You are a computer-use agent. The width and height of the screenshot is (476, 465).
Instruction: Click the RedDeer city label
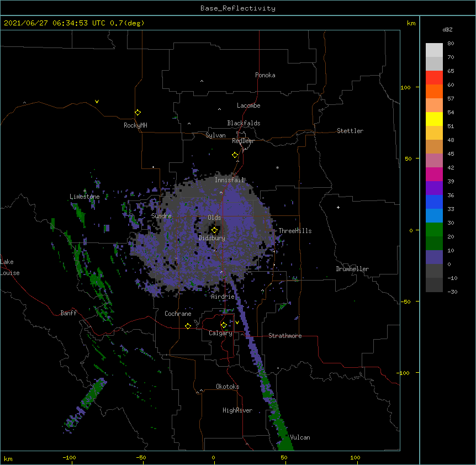(243, 141)
